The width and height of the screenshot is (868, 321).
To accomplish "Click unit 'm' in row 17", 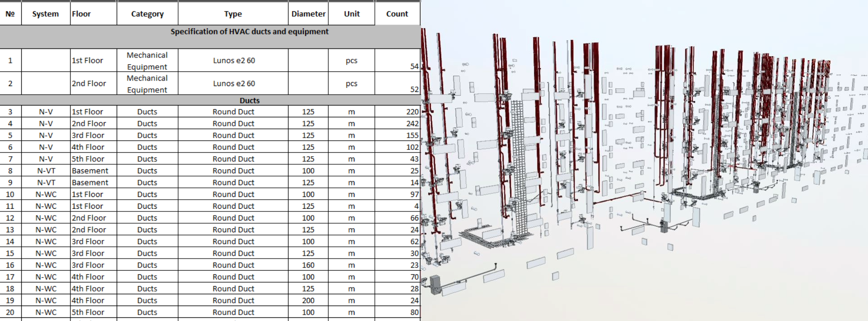I will [x=352, y=277].
